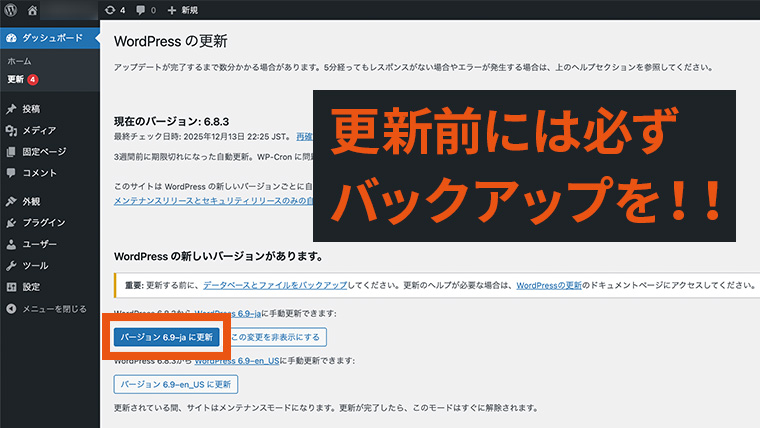
Task: Click the collapse menu arrow icon
Action: 11,309
